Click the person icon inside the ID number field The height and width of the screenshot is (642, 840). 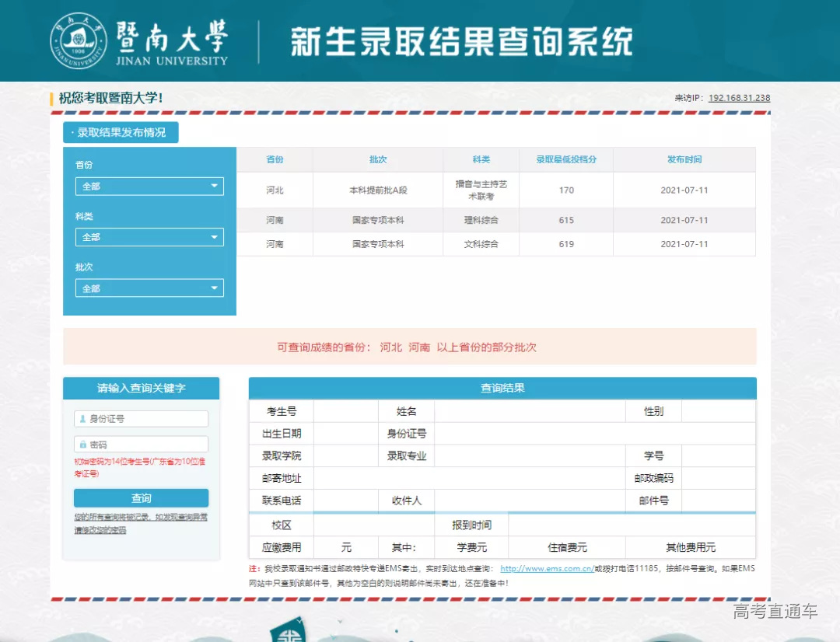click(x=82, y=418)
